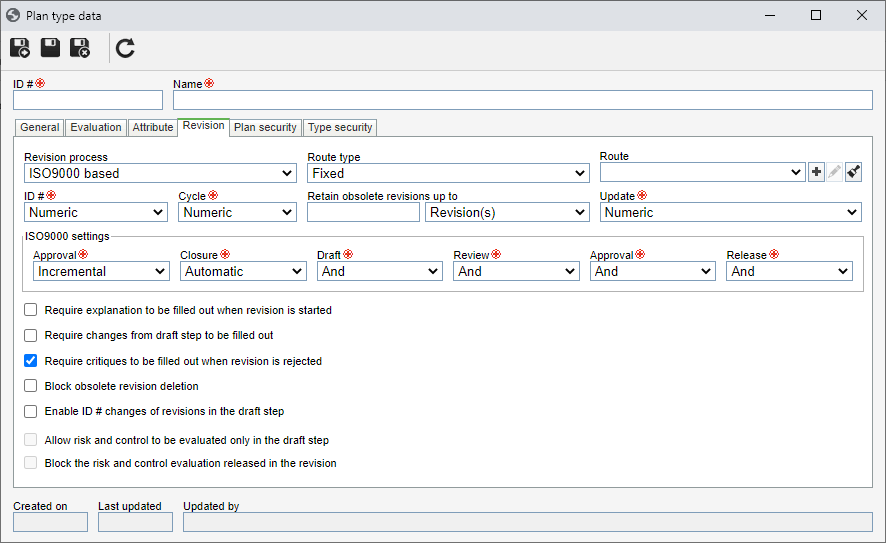Open the Route type dropdown
This screenshot has width=886, height=543.
coord(448,173)
